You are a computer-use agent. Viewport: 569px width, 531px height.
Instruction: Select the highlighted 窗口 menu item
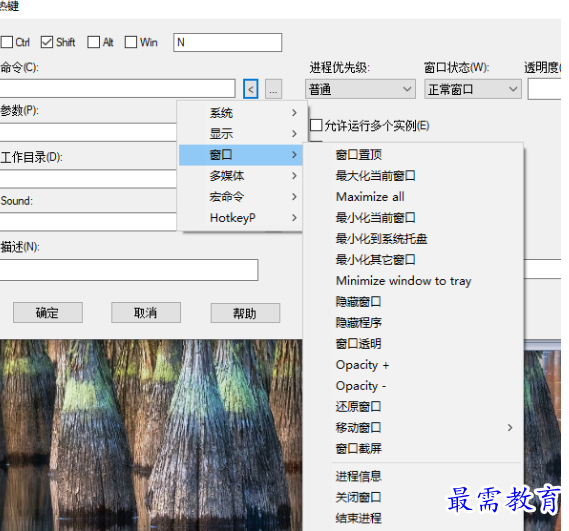click(x=241, y=155)
